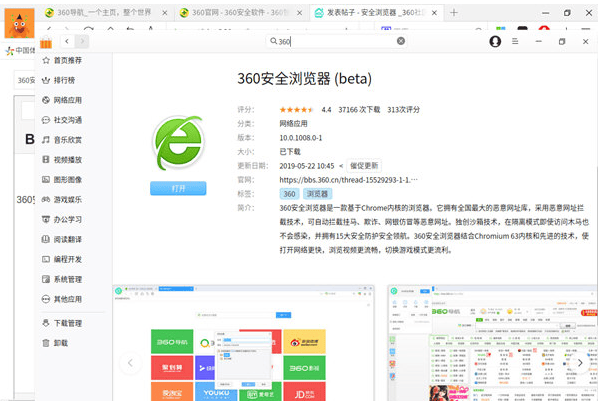Select 社交沟通 category
The height and width of the screenshot is (401, 598).
(62, 120)
